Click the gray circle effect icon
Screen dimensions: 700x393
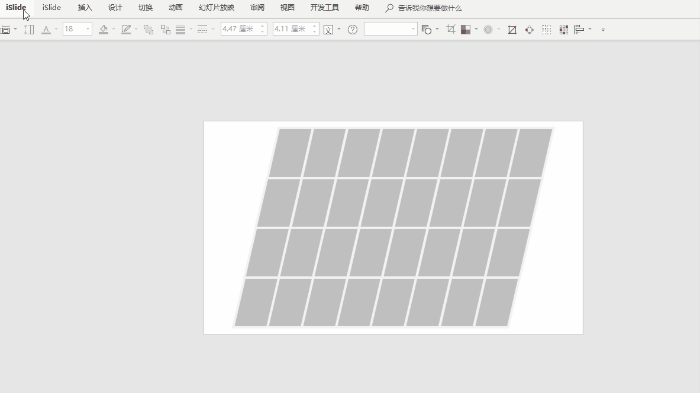(488, 30)
